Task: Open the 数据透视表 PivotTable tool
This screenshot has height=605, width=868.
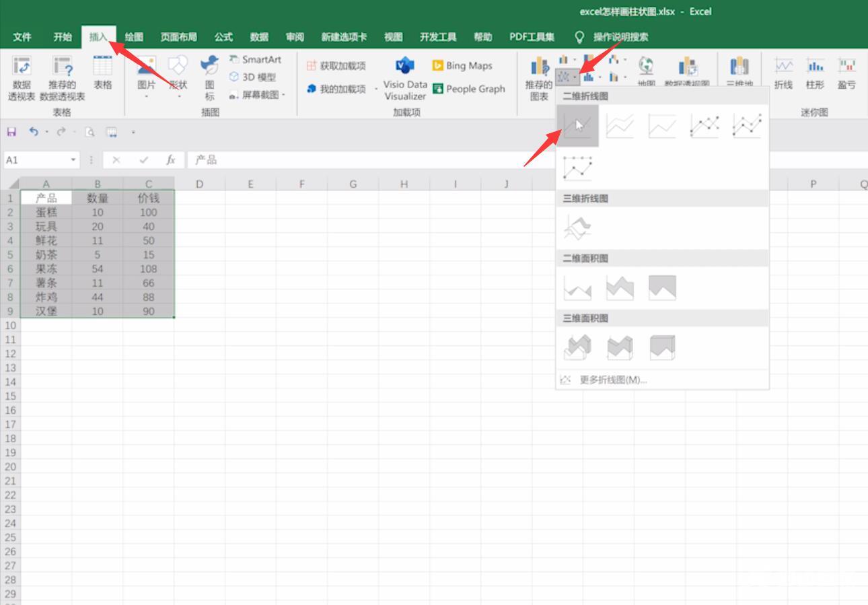Action: point(22,79)
